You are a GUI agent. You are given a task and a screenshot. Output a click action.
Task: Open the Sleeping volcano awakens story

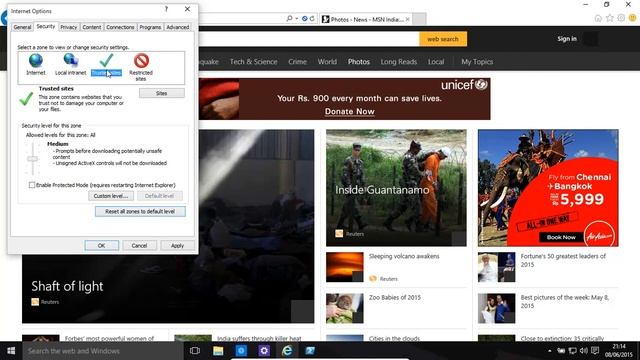click(x=404, y=256)
